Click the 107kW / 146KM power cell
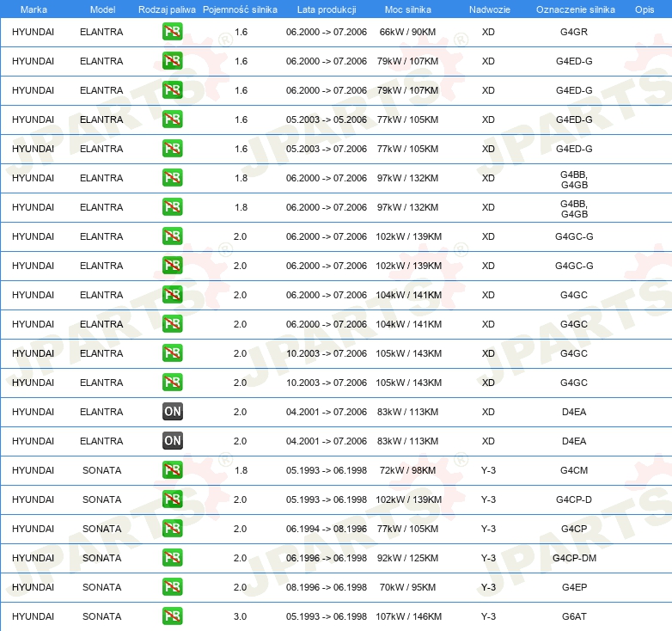Image resolution: width=672 pixels, height=631 pixels. click(408, 616)
